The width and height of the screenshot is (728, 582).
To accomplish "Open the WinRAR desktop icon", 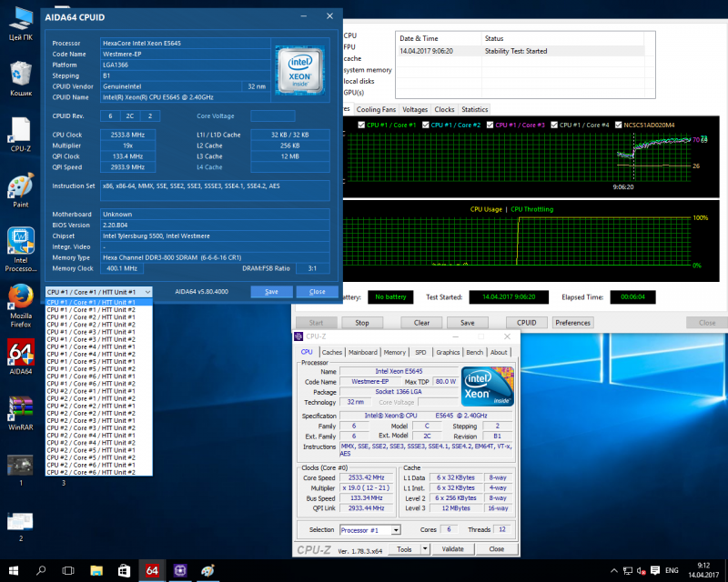I will [x=20, y=407].
